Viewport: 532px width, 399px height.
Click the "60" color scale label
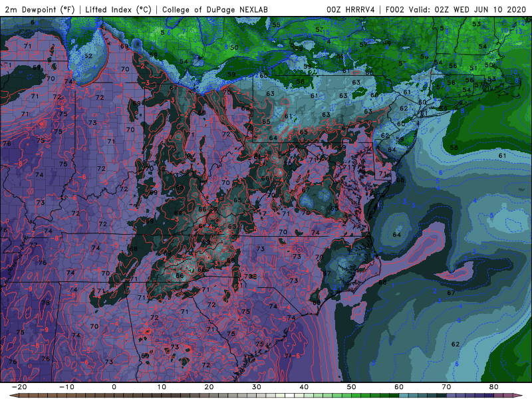pos(399,387)
